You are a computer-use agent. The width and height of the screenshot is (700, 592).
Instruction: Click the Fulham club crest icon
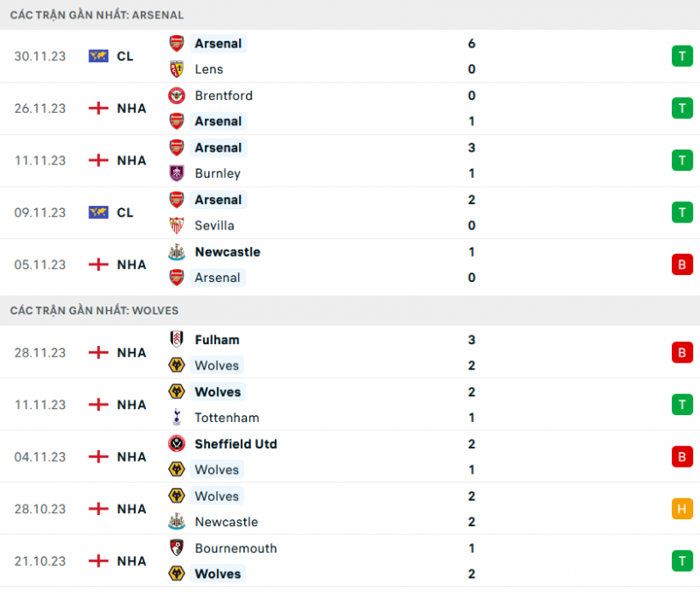(177, 340)
